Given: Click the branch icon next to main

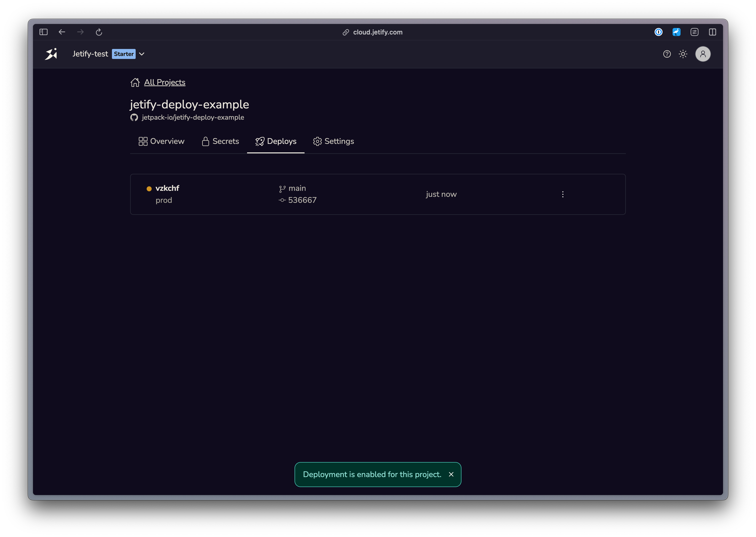Looking at the screenshot, I should pyautogui.click(x=282, y=188).
